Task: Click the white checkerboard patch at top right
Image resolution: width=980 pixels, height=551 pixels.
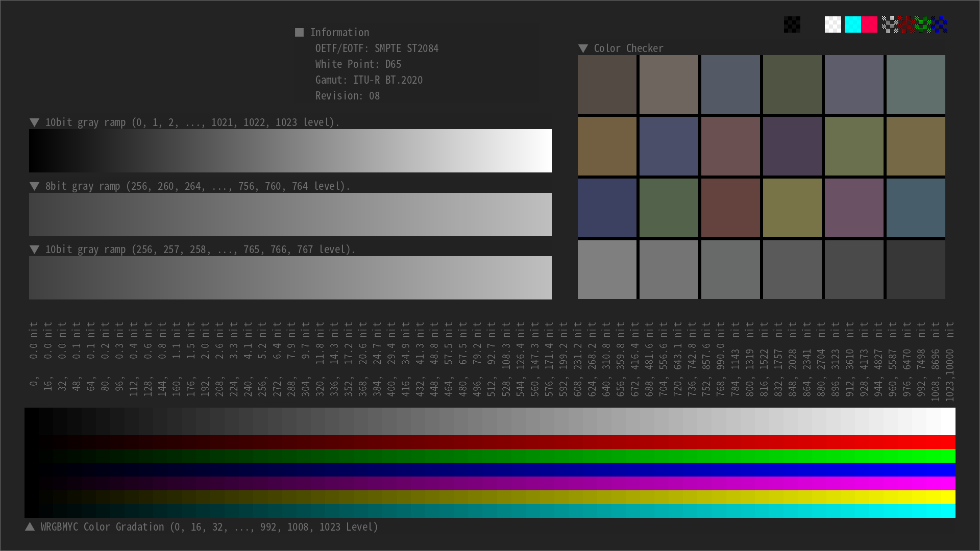Action: [x=833, y=24]
